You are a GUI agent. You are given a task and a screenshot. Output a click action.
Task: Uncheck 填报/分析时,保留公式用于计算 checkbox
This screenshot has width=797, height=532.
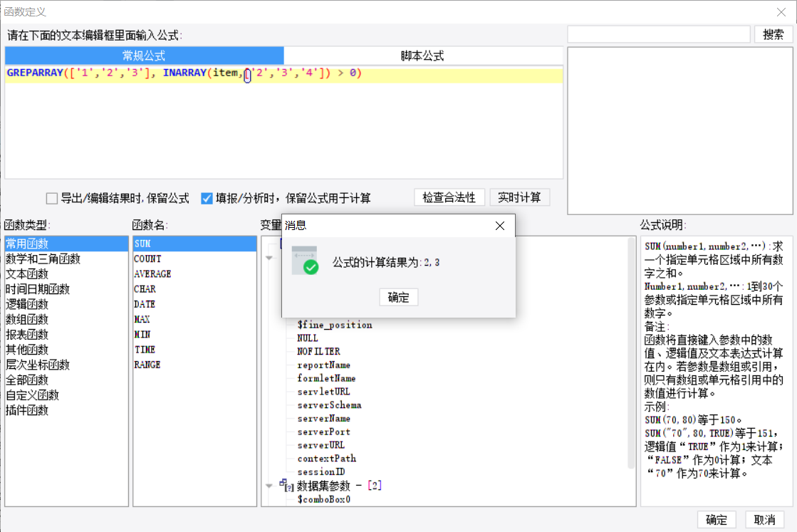tap(207, 198)
